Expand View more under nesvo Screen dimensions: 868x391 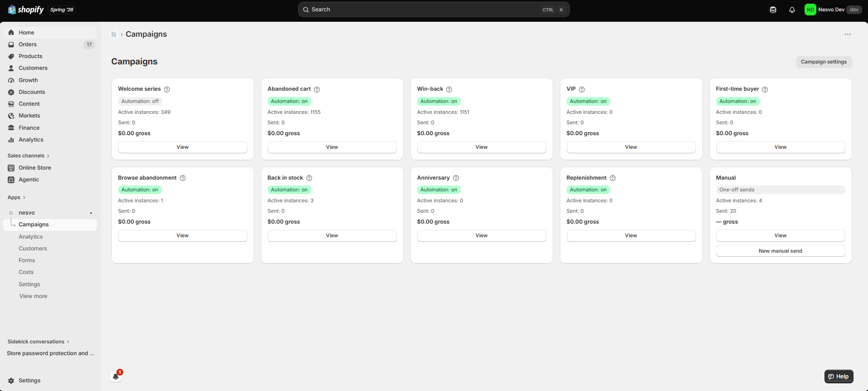pyautogui.click(x=33, y=296)
